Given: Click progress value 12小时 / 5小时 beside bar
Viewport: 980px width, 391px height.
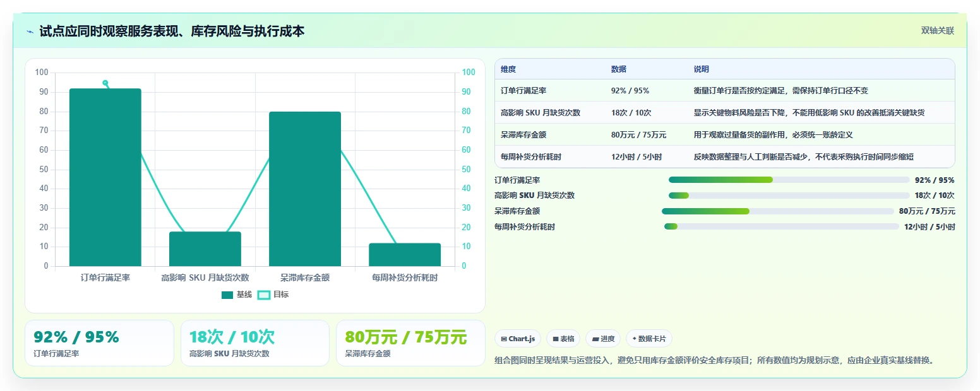Looking at the screenshot, I should (x=929, y=227).
